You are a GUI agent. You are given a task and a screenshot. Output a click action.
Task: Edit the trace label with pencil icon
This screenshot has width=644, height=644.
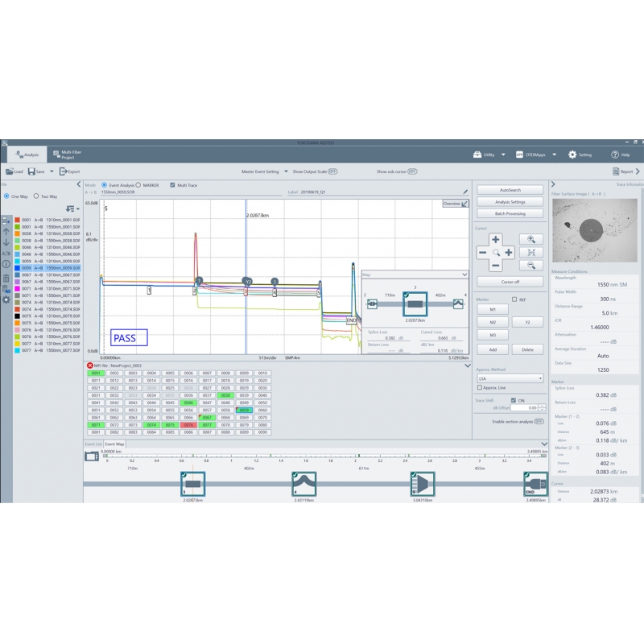pyautogui.click(x=465, y=192)
